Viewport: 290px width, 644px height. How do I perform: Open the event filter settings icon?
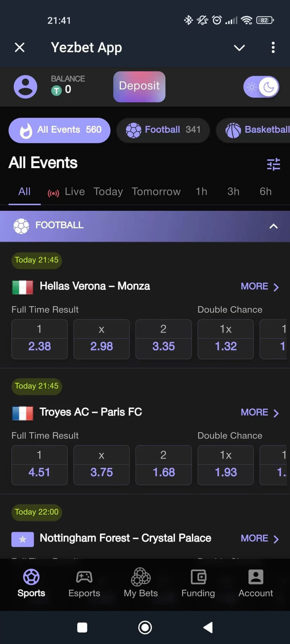[273, 164]
